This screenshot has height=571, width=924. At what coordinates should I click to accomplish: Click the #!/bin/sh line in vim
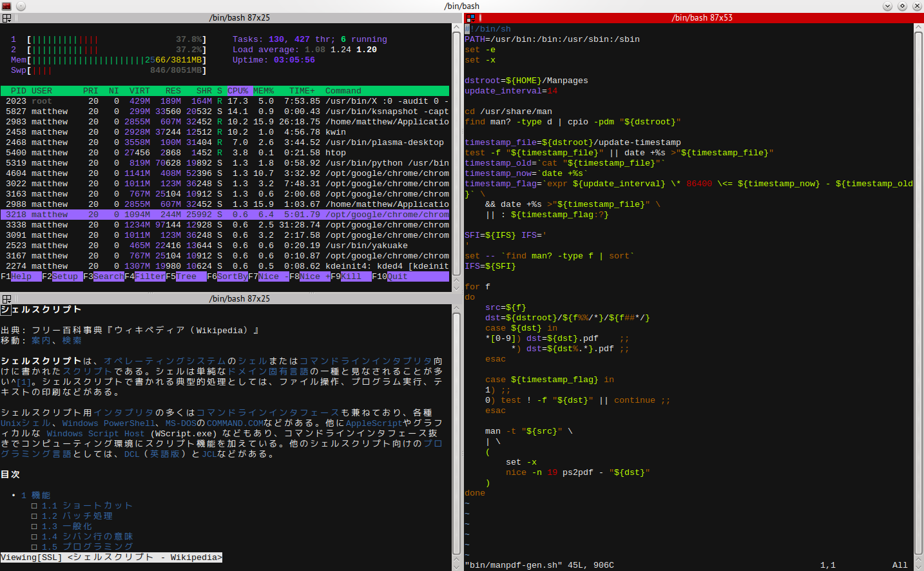[488, 29]
